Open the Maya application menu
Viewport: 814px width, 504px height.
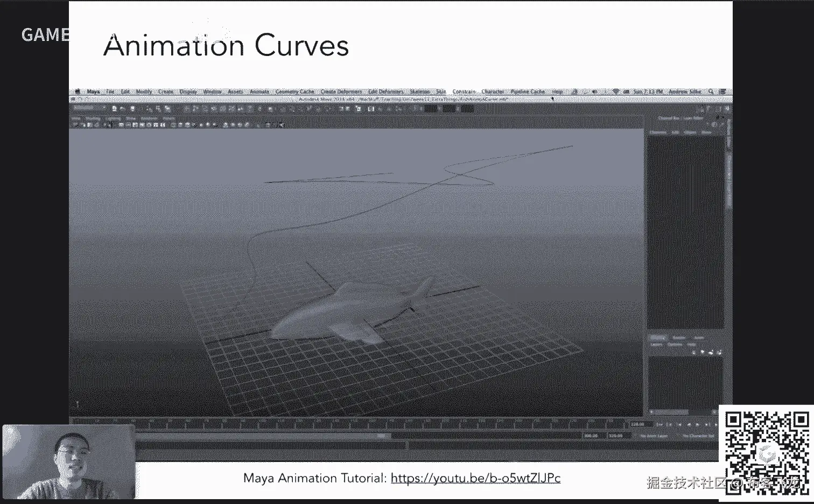coord(93,92)
